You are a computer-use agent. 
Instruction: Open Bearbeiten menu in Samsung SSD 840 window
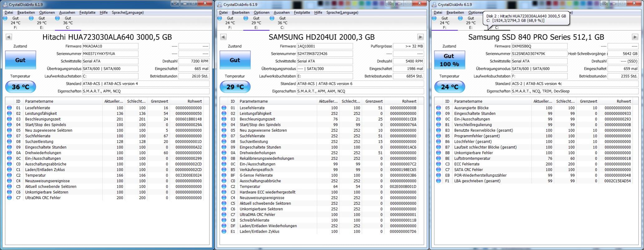tap(455, 12)
